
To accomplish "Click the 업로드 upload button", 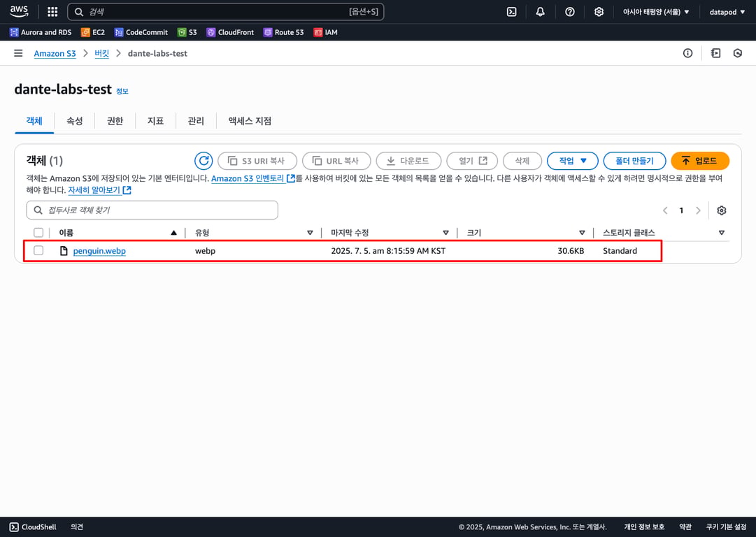I will [x=700, y=161].
